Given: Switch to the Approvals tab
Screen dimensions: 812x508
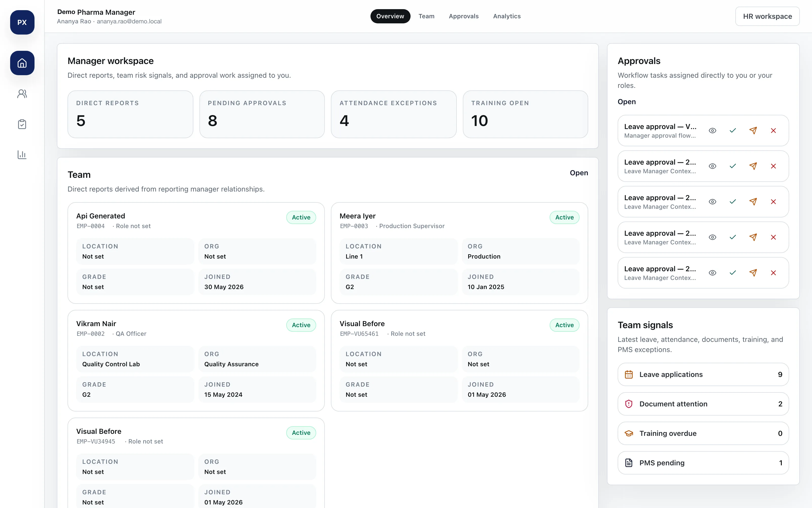Looking at the screenshot, I should pyautogui.click(x=464, y=16).
